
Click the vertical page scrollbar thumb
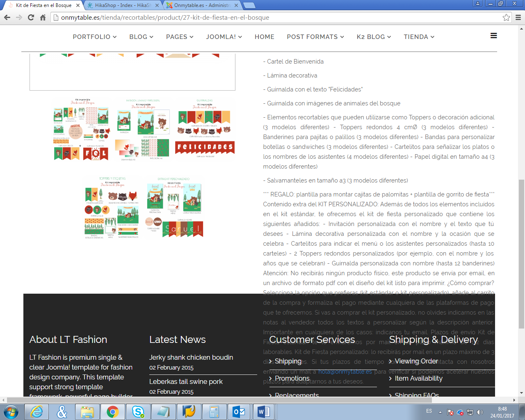(521, 253)
